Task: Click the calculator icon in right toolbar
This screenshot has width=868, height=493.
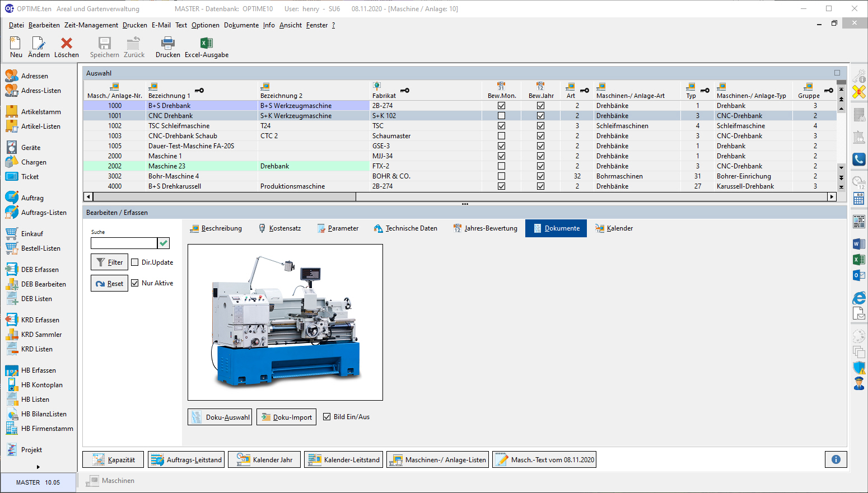Action: point(858,198)
